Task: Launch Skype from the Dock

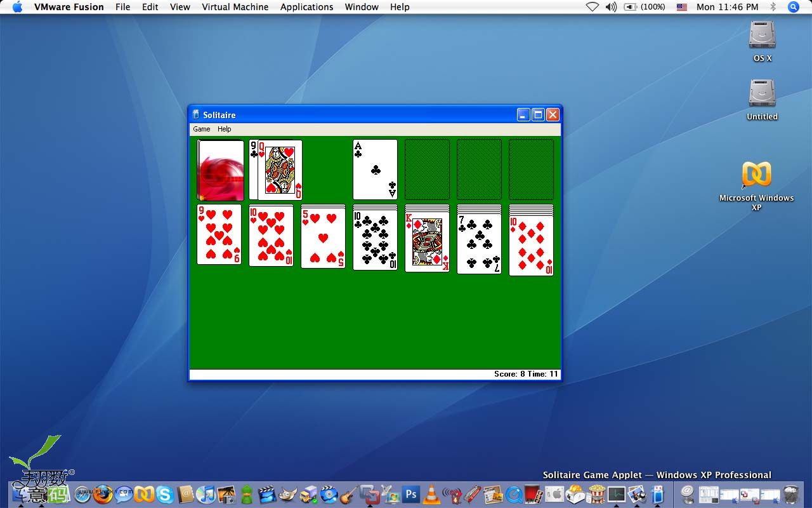Action: click(x=164, y=494)
